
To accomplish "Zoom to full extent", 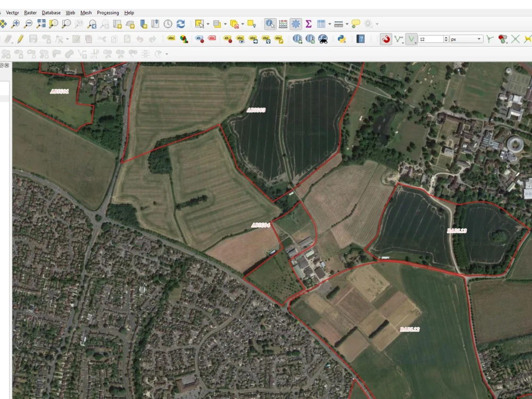I will 41,24.
